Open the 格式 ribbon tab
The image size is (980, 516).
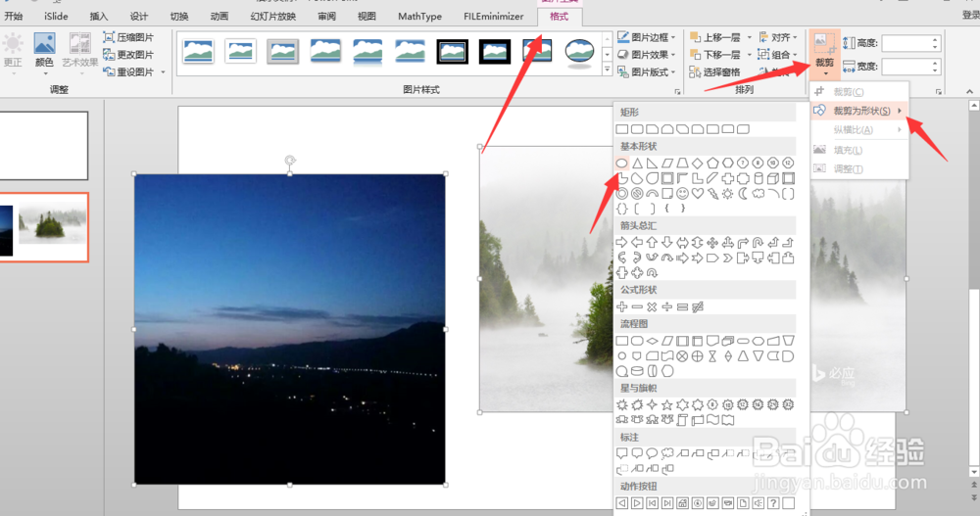pyautogui.click(x=559, y=17)
